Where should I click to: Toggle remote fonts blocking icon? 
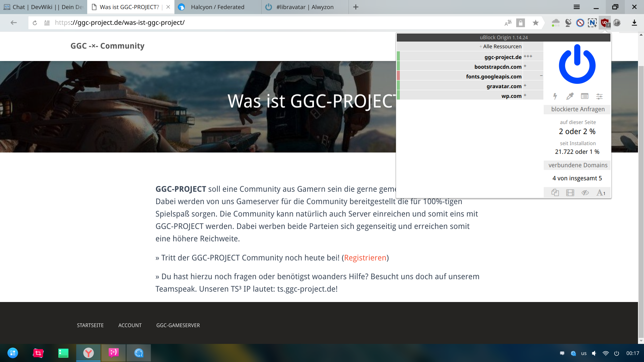(x=600, y=193)
